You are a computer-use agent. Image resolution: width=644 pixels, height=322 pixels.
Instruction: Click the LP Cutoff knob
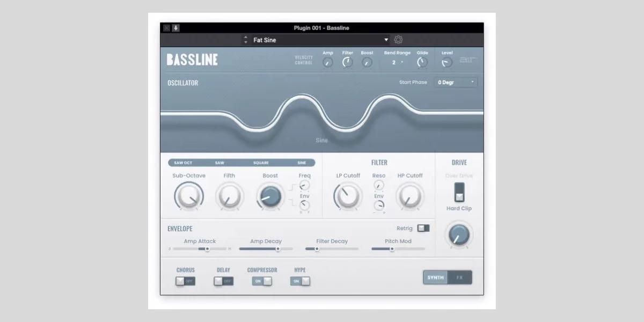348,196
